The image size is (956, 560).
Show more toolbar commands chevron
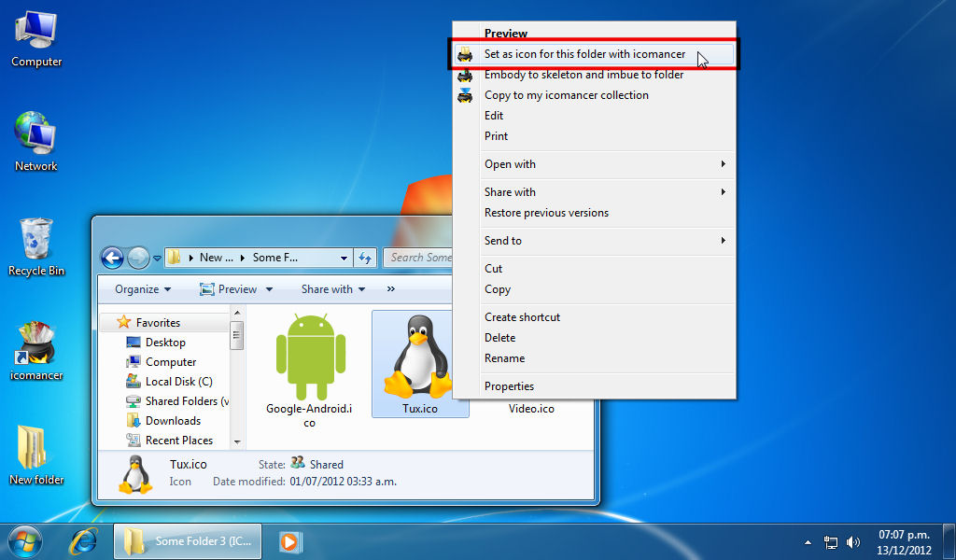coord(391,289)
